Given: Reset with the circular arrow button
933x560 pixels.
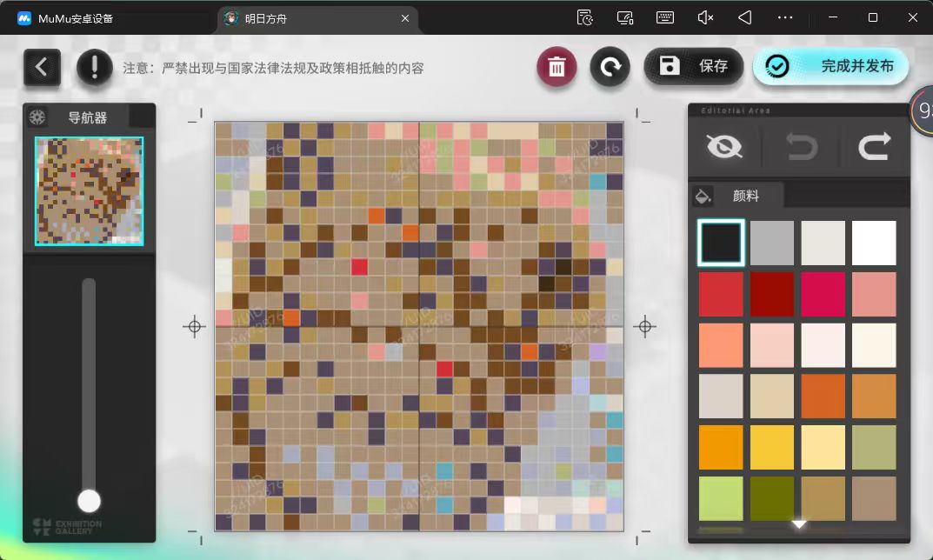Looking at the screenshot, I should pos(610,67).
